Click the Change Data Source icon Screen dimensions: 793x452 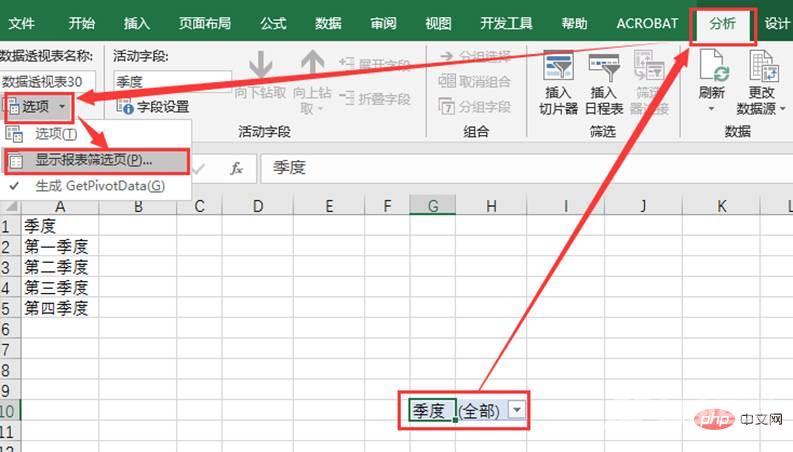[x=763, y=70]
